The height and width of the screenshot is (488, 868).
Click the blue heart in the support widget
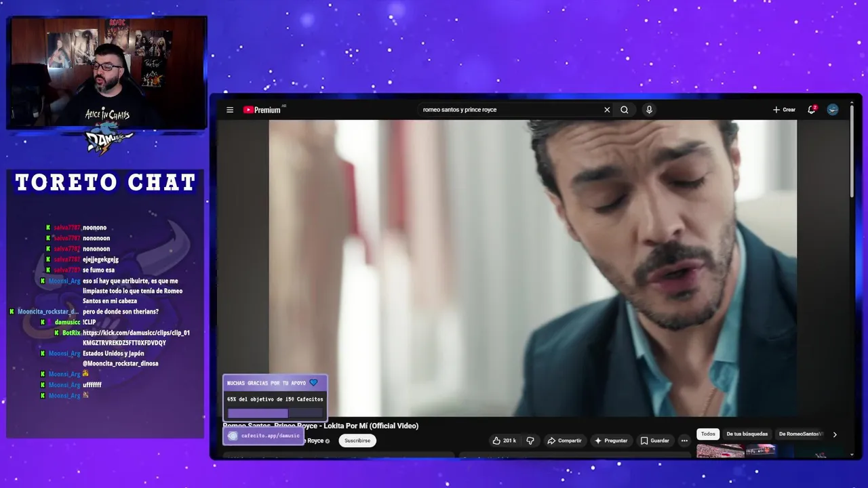[x=313, y=383]
